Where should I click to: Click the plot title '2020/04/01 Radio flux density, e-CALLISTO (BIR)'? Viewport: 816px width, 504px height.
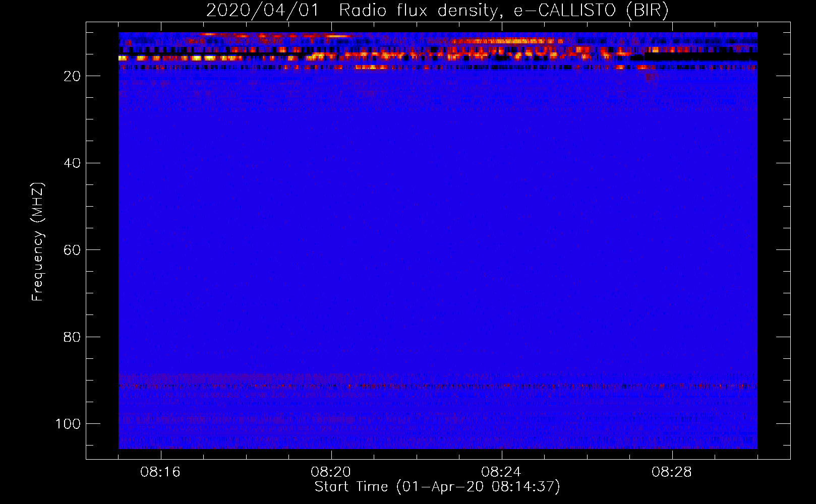pos(437,11)
